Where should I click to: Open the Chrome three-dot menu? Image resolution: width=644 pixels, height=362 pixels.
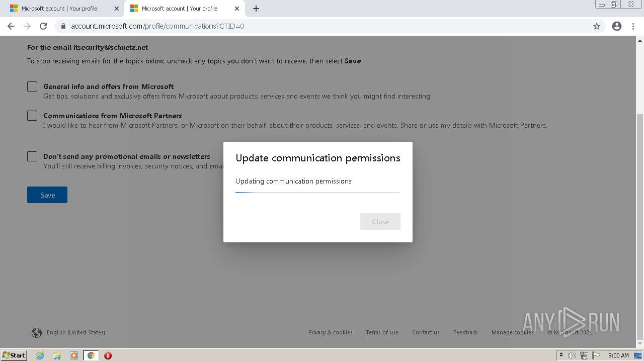[x=633, y=26]
